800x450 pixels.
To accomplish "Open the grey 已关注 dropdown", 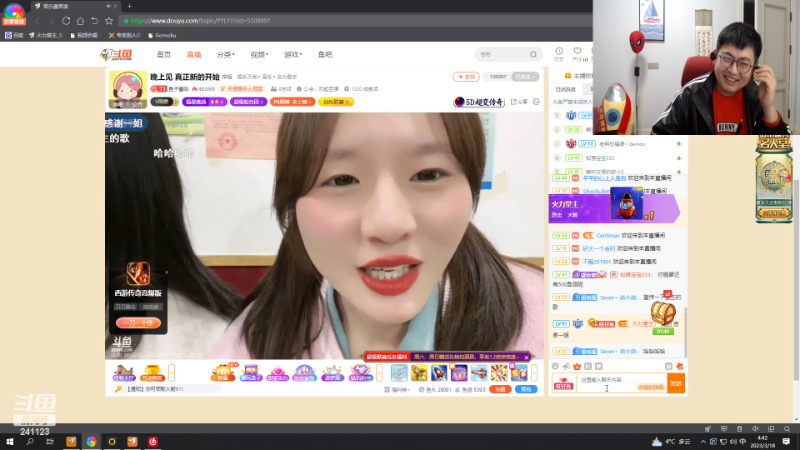I will [525, 77].
